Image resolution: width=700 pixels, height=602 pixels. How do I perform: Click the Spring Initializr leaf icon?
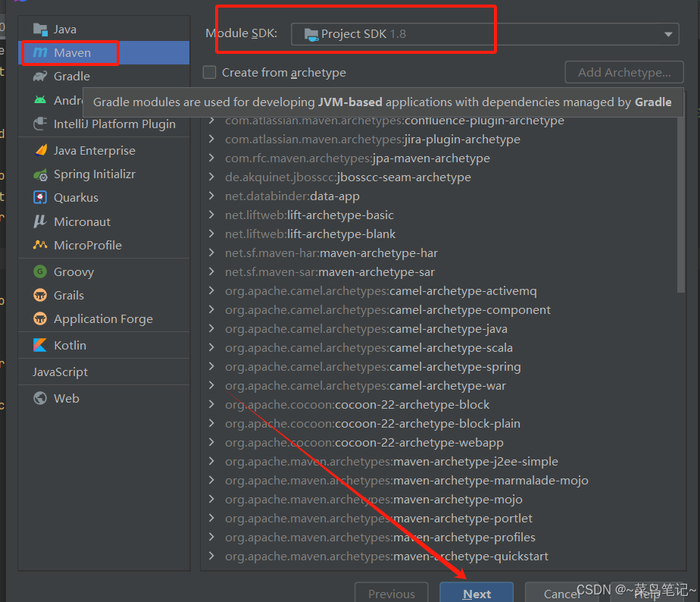40,174
